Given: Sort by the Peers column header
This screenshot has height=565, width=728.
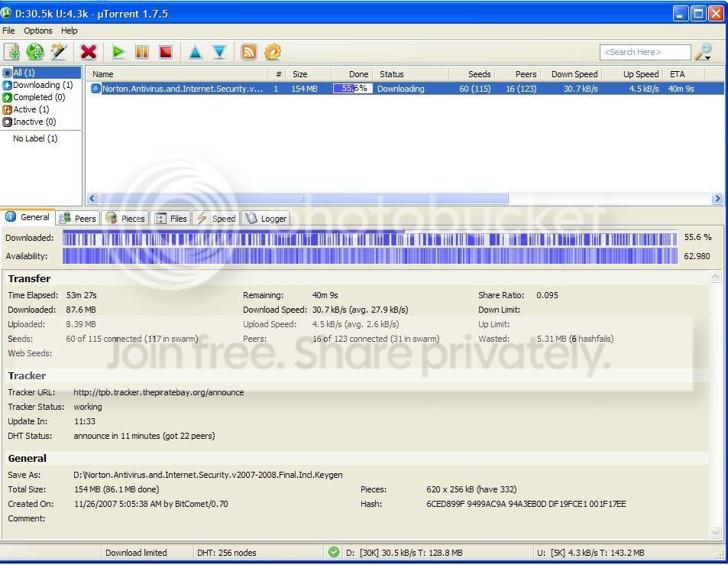Looking at the screenshot, I should pos(518,74).
